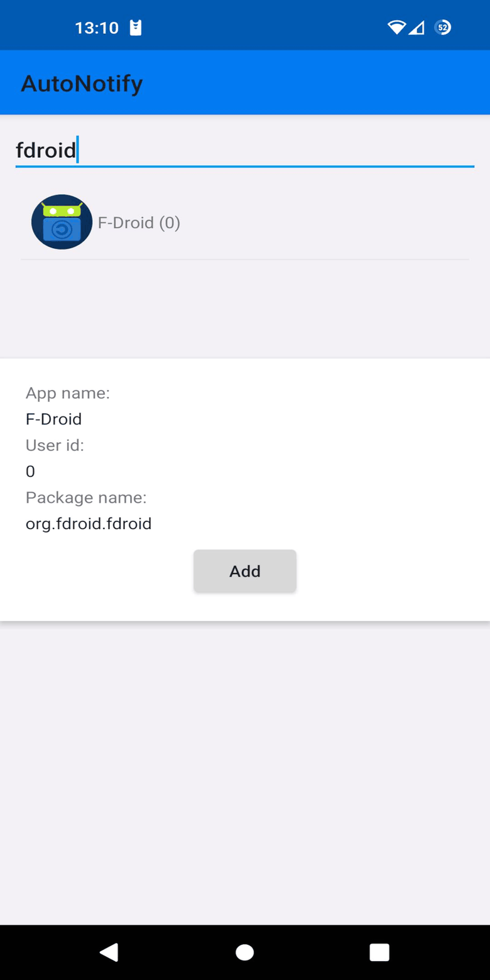Tap the AutoNotify title in header
Screen dimensions: 490x980
tap(82, 83)
